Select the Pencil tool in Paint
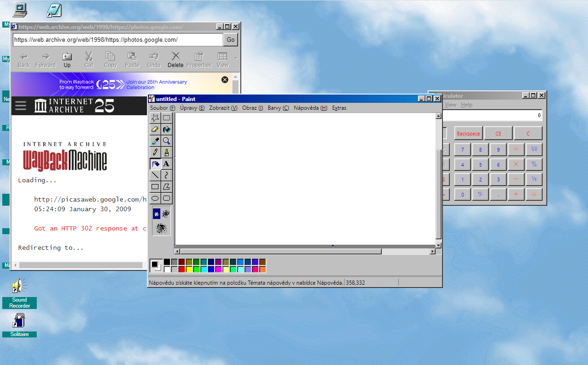The width and height of the screenshot is (588, 365). (155, 152)
